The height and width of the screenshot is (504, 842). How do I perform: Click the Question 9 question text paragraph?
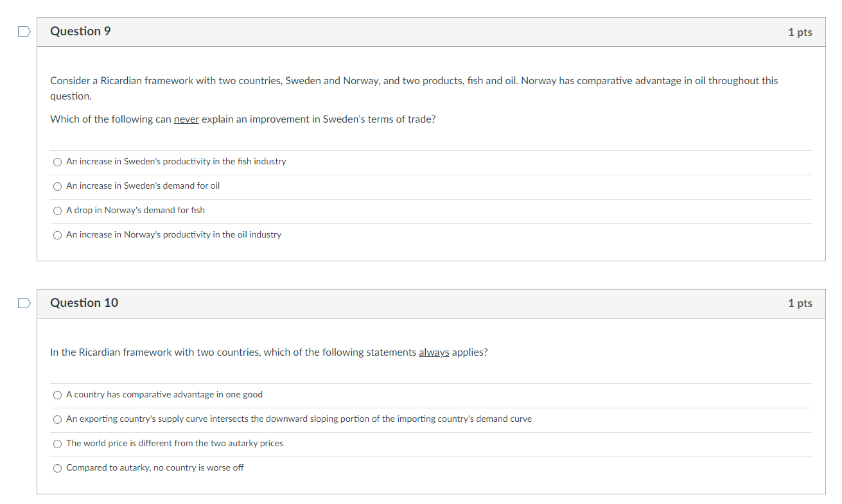[414, 88]
